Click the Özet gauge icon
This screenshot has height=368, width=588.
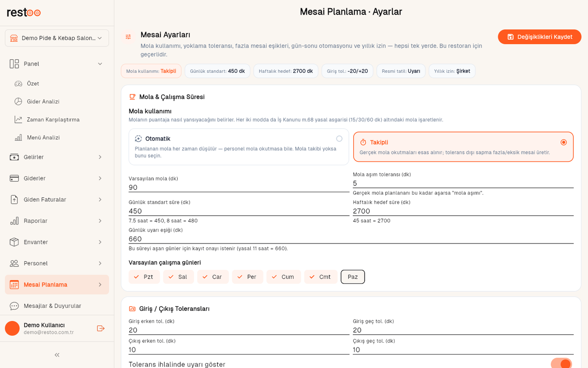(18, 84)
